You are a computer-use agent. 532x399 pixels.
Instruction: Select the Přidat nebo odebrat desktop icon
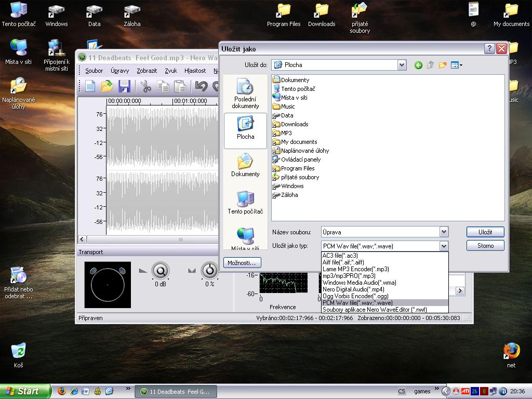(x=19, y=283)
